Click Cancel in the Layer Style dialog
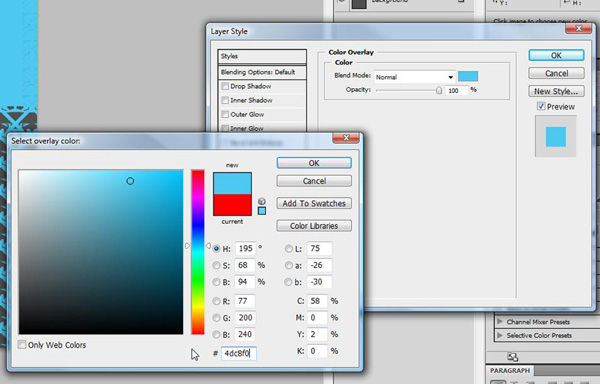Image resolution: width=600 pixels, height=384 pixels. pos(556,73)
